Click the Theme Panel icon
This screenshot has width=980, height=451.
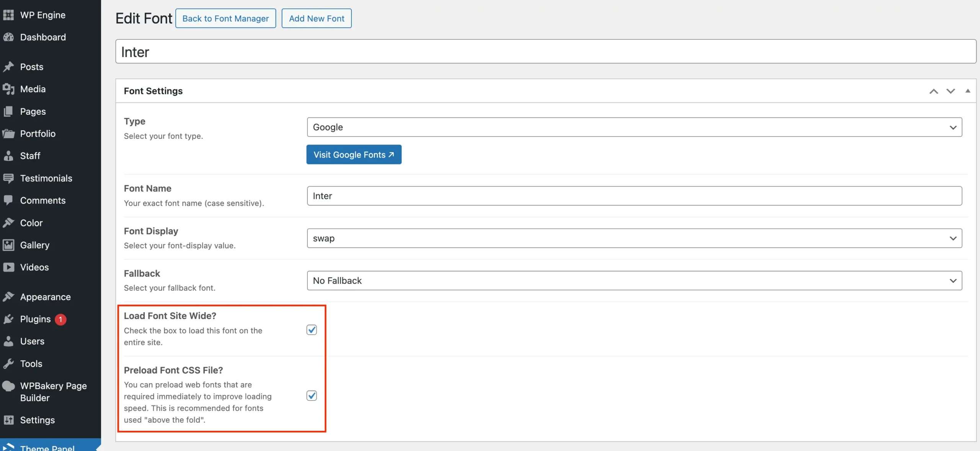[8, 447]
